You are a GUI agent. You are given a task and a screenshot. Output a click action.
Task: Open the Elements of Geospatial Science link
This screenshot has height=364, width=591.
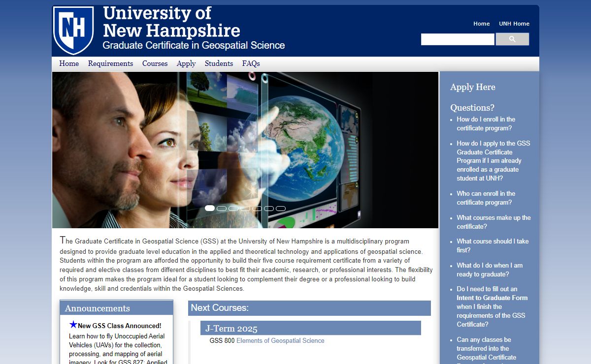[x=280, y=340]
